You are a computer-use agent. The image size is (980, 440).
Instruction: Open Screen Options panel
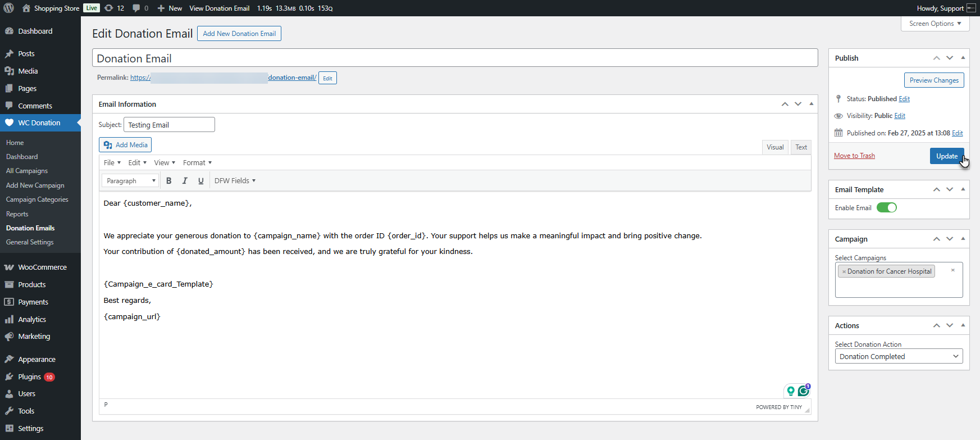coord(935,24)
